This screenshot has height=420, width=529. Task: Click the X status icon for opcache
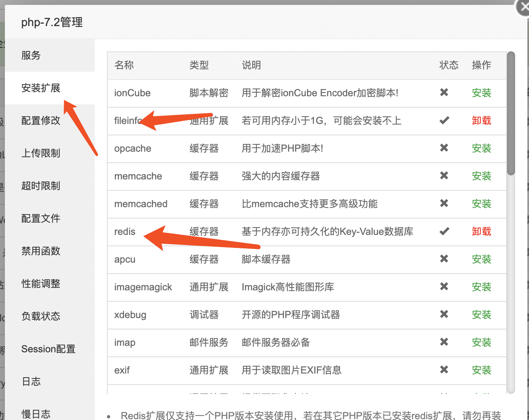(444, 148)
